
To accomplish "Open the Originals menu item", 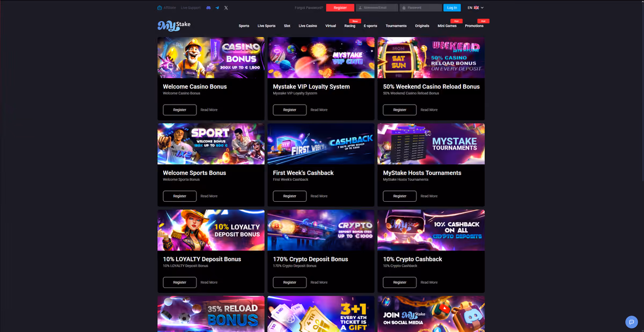I will [x=422, y=26].
